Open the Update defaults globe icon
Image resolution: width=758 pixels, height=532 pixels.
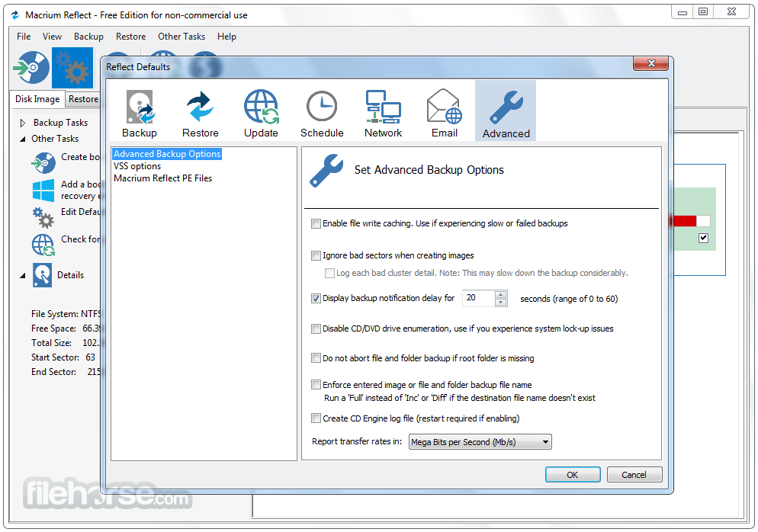click(261, 106)
